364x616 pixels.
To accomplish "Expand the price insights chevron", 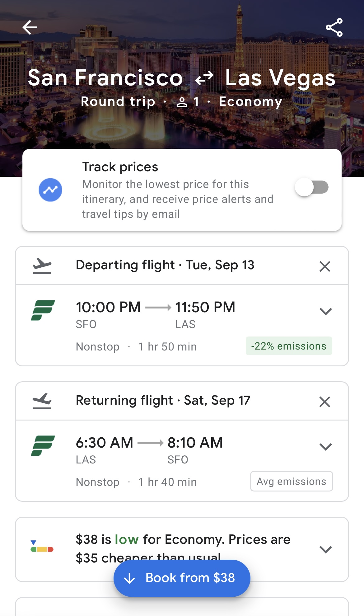I will 326,549.
